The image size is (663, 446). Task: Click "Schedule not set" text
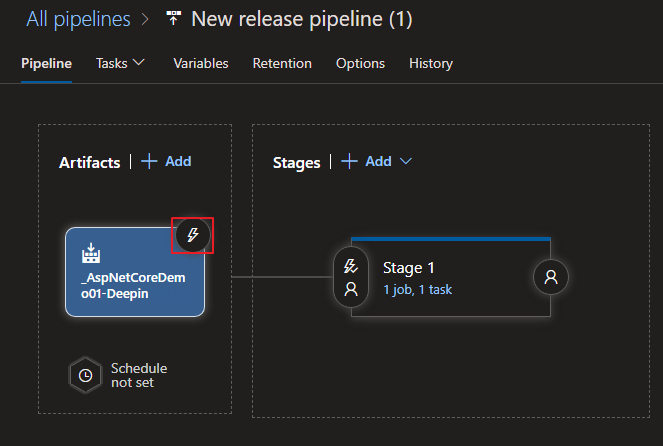(139, 375)
